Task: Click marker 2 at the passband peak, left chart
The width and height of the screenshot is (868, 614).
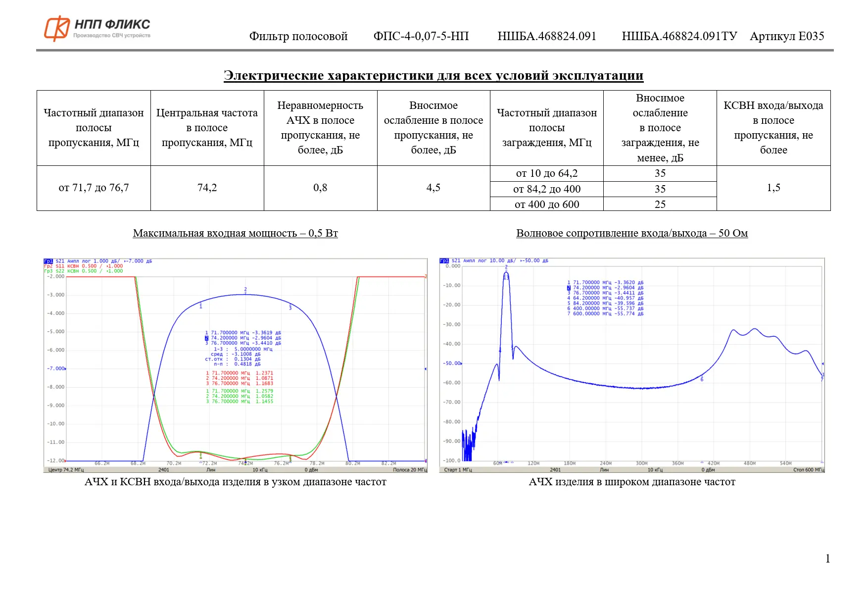Action: (x=245, y=290)
